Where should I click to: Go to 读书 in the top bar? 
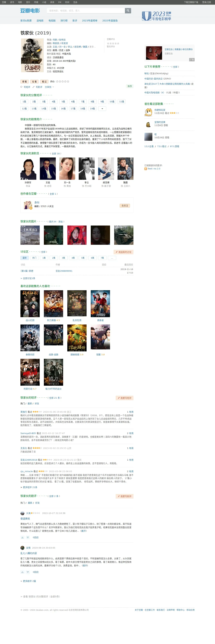12,2
